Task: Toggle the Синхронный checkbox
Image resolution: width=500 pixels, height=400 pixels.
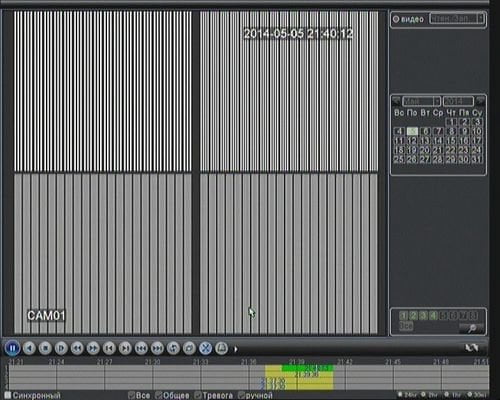Action: click(7, 396)
